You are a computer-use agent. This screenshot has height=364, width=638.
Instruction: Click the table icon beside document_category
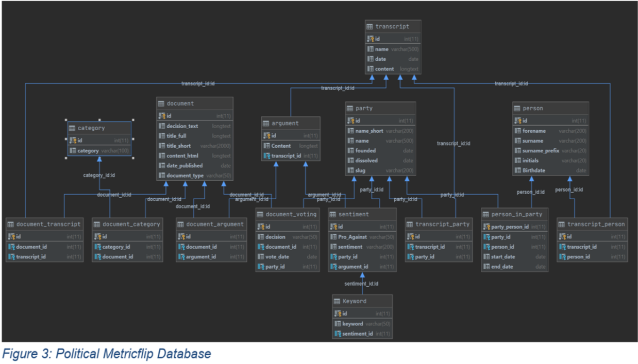tap(97, 224)
